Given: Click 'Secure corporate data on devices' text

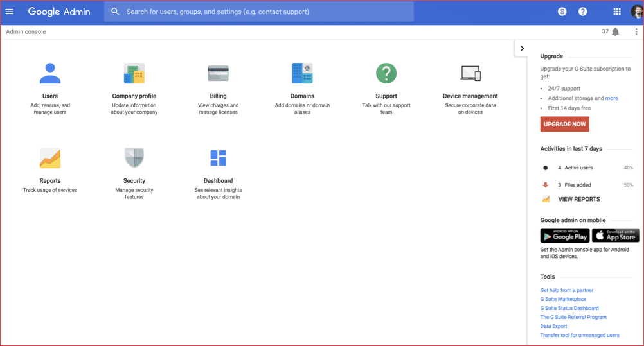Looking at the screenshot, I should 470,108.
